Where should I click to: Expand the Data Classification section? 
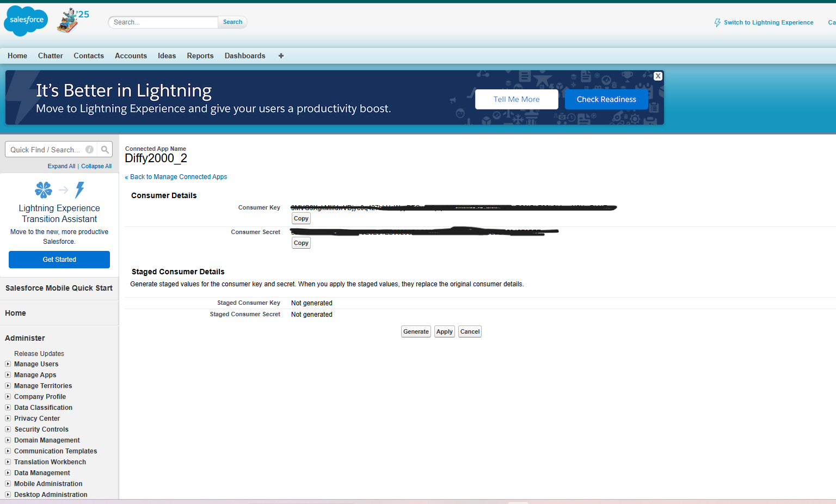(x=8, y=408)
